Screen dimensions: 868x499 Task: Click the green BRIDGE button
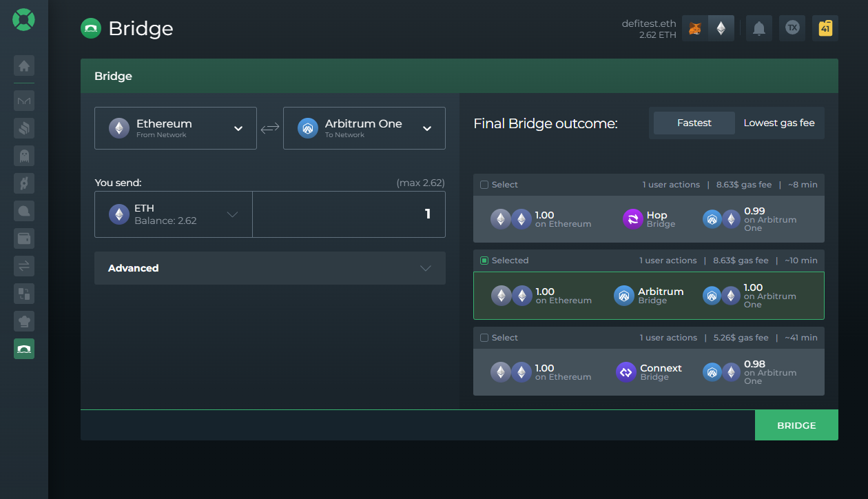(796, 425)
